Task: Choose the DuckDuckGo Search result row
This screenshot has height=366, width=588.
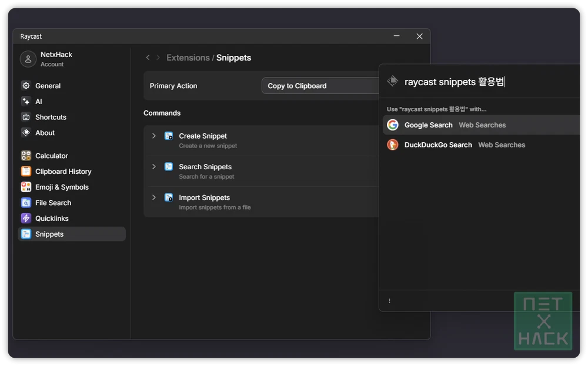Action: pos(482,145)
